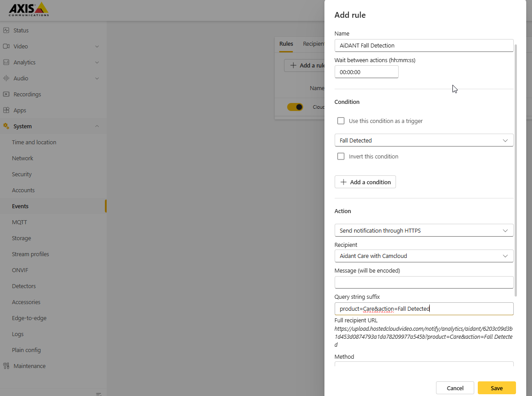Open Stream profiles
This screenshot has height=396, width=532.
[x=30, y=254]
